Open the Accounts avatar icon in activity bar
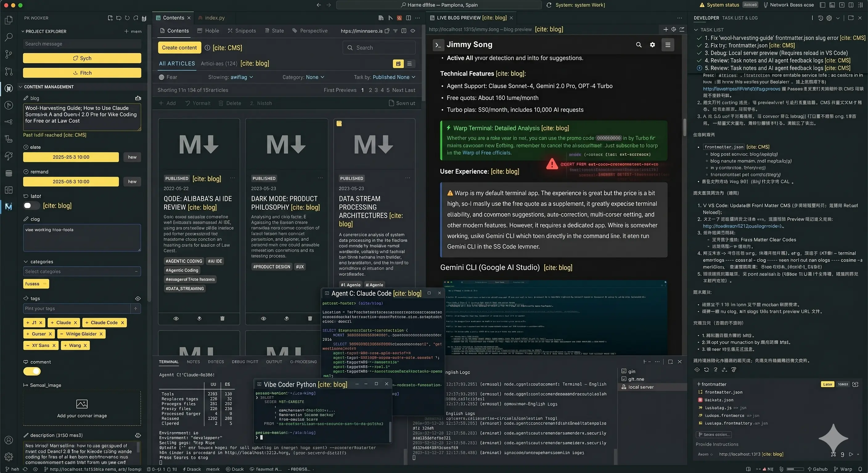This screenshot has width=868, height=473. (9, 440)
